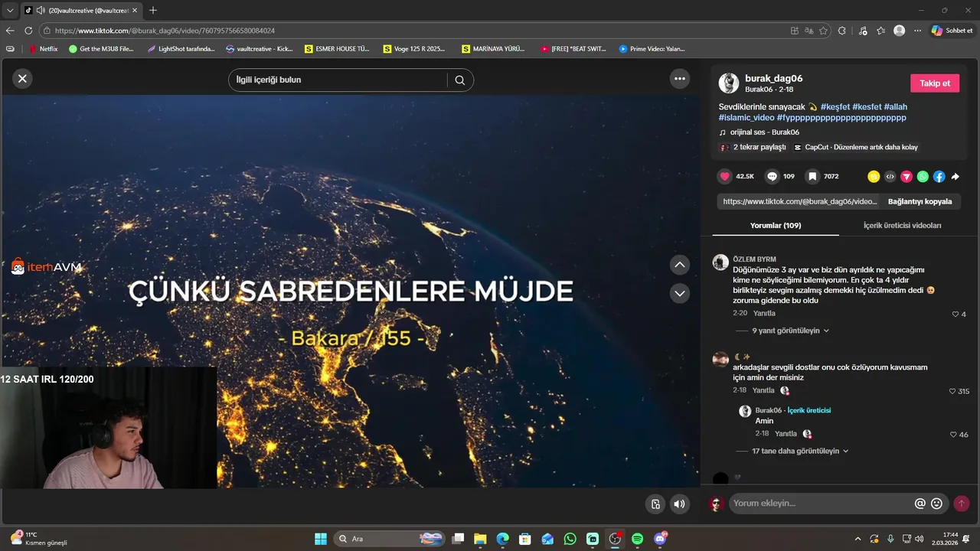Screen dimensions: 980x551
Task: Toggle the auto-scroll icon beside speaker
Action: (x=655, y=504)
